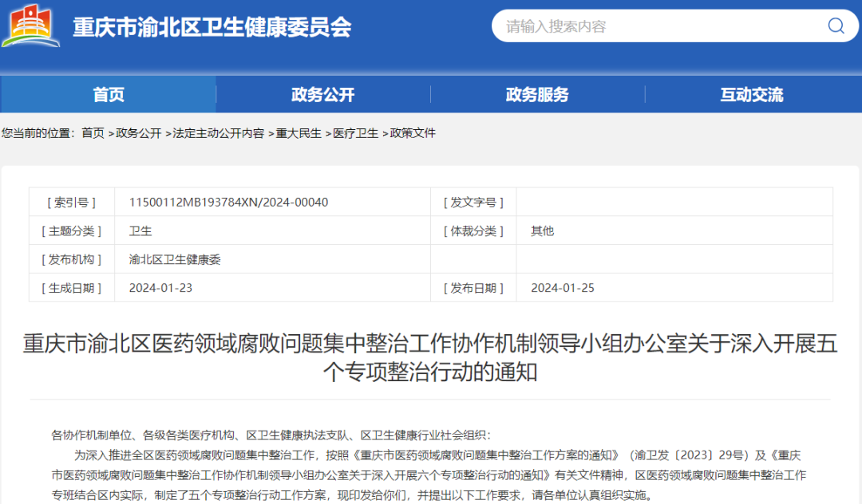Click the publish date 2024-01-25

(563, 288)
